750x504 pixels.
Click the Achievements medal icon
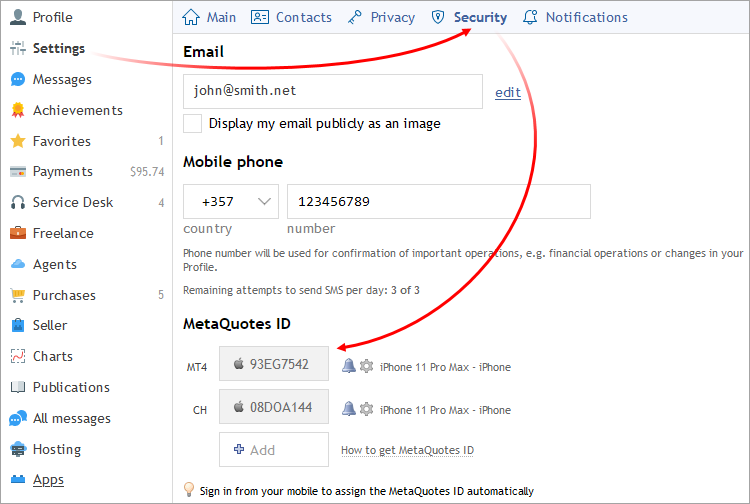pos(18,110)
